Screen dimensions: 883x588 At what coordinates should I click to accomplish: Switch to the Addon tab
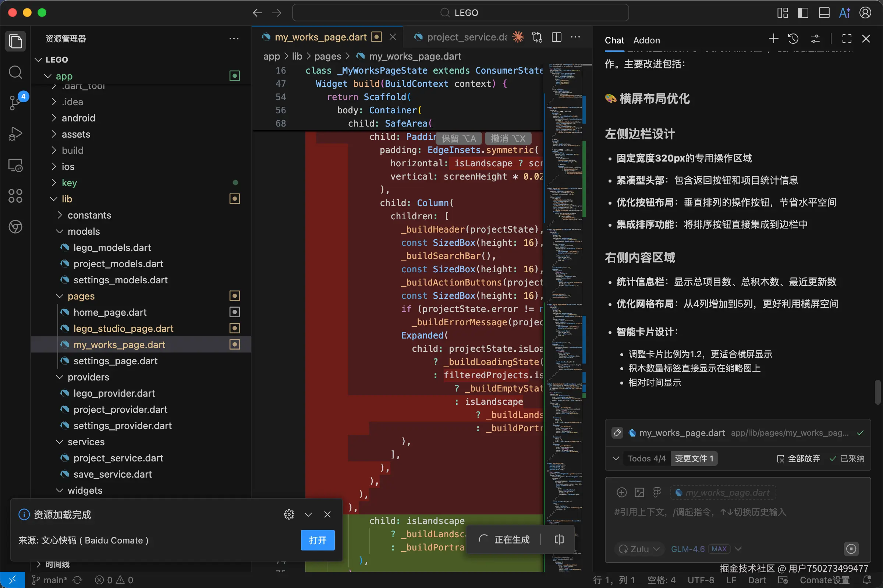coord(646,40)
